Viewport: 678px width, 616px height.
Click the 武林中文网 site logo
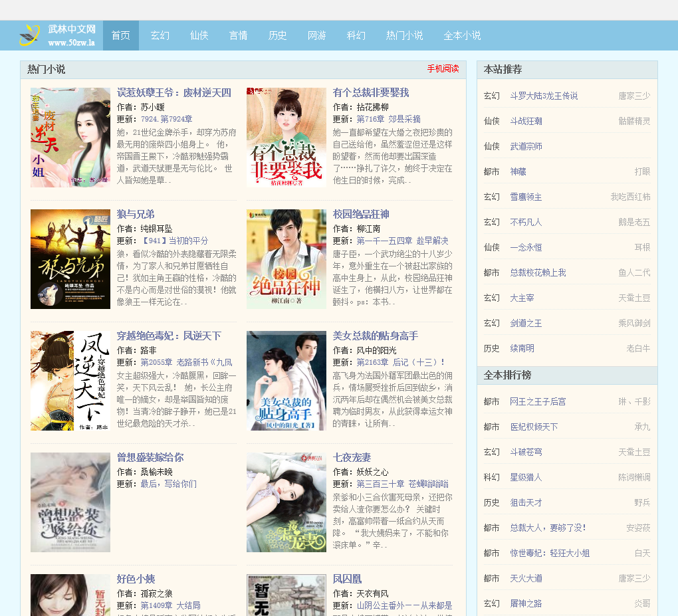[58, 35]
